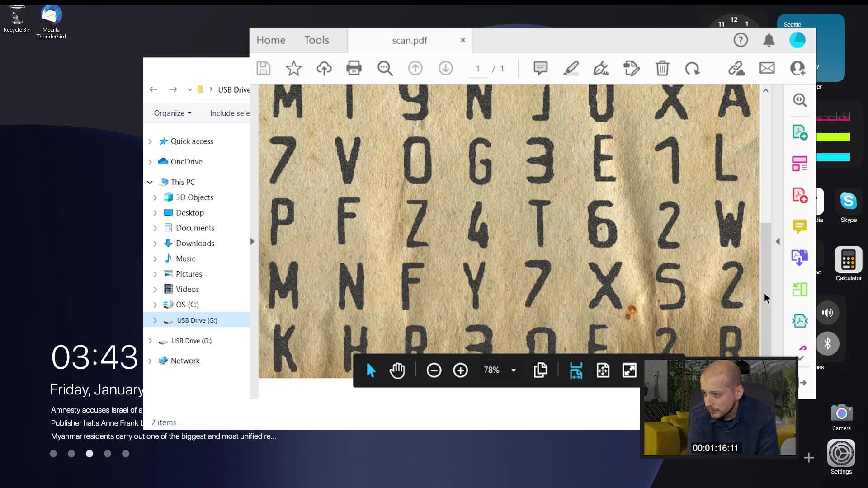
Task: Click the zoom in plus button
Action: pos(460,371)
